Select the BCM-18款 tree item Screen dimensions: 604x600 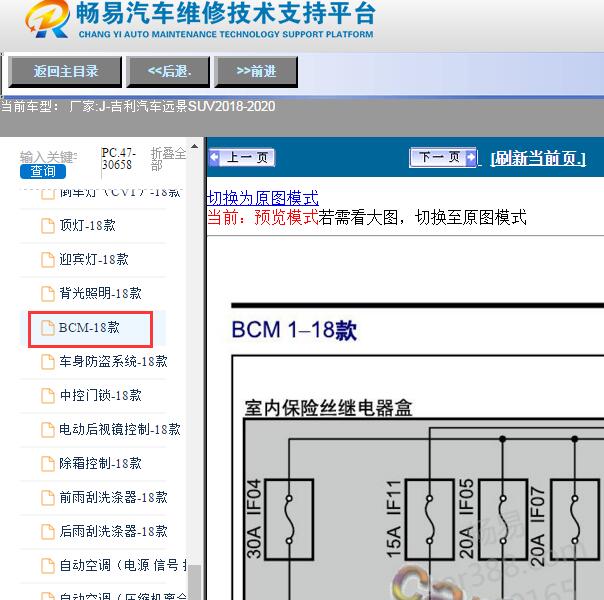coord(91,328)
